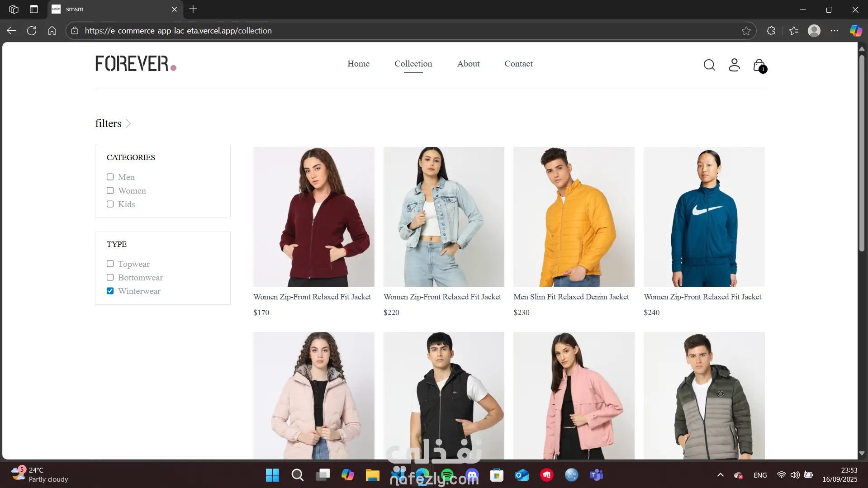The image size is (868, 488).
Task: Open the browser home page button
Action: (52, 31)
